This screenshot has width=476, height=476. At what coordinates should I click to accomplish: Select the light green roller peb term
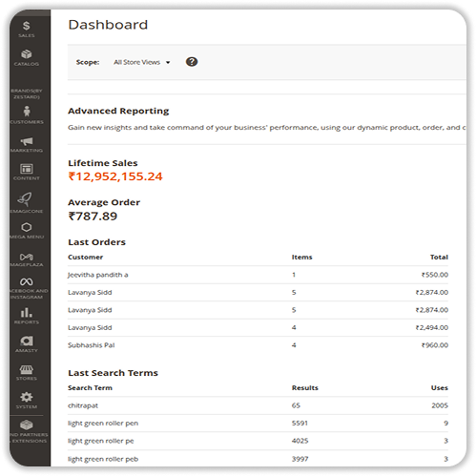point(103,459)
